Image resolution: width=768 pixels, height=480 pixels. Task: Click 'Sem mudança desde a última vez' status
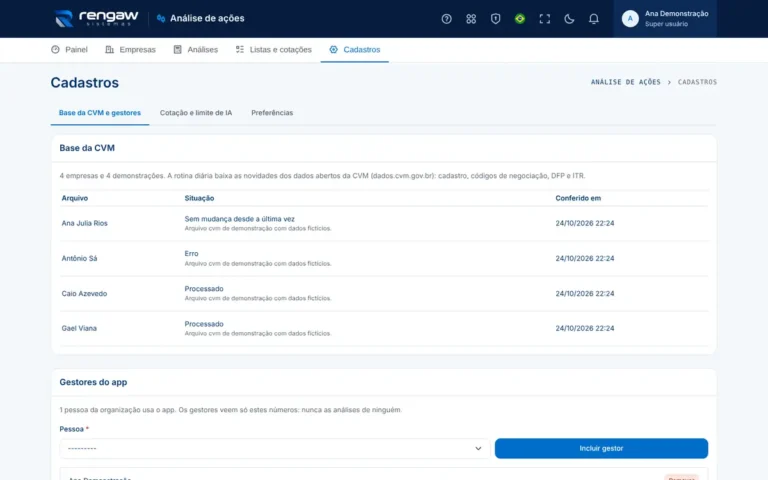click(240, 219)
